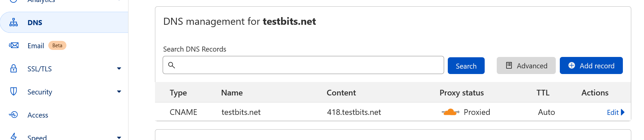This screenshot has width=644, height=140.
Task: Click the DNS network icon in sidebar
Action: point(13,22)
